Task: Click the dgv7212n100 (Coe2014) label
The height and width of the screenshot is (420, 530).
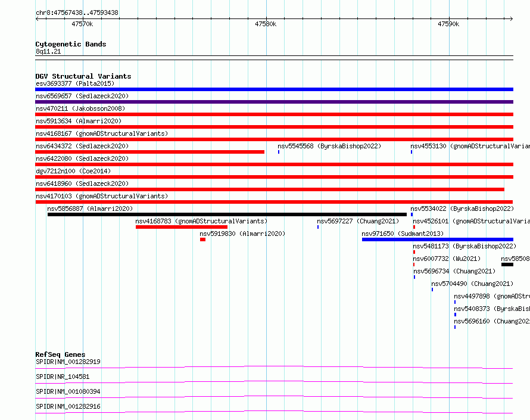Action: [x=73, y=171]
